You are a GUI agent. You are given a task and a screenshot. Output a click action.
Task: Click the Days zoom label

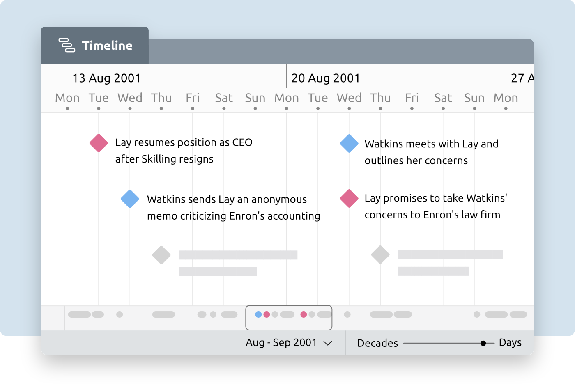click(x=510, y=342)
